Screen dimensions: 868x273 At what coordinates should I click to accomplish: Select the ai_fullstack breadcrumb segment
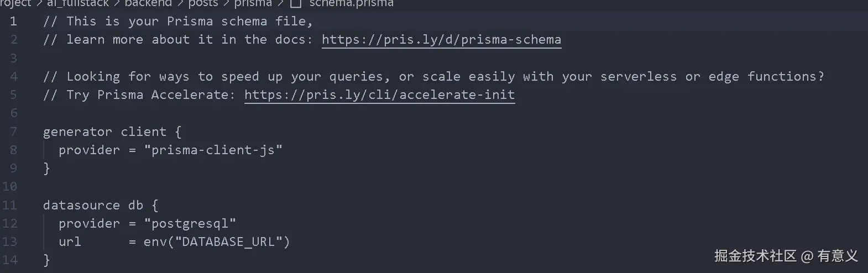click(x=77, y=3)
